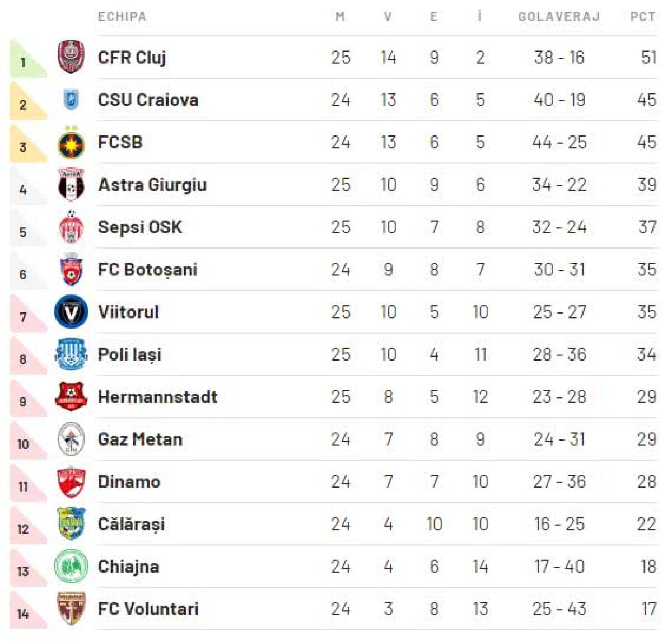Click the Chiajna green circular badge

pyautogui.click(x=71, y=567)
